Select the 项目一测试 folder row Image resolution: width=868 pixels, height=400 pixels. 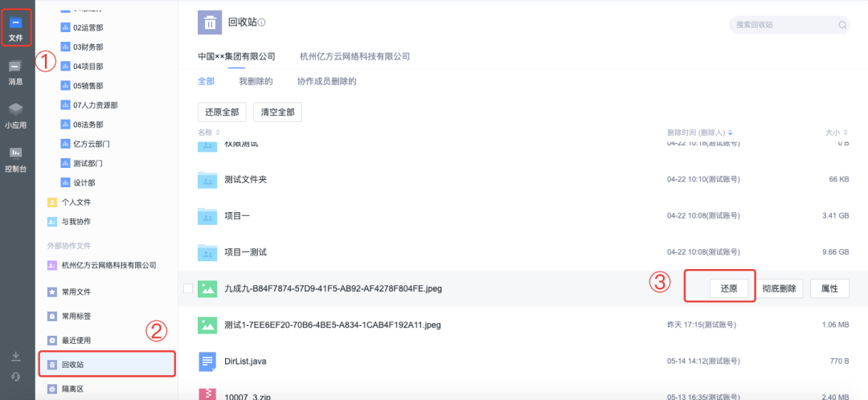coord(523,252)
